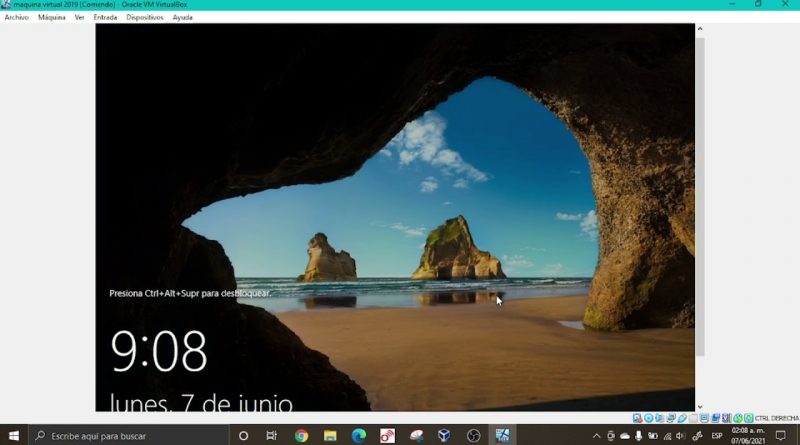
Task: Click the display settings indicator
Action: pyautogui.click(x=704, y=418)
